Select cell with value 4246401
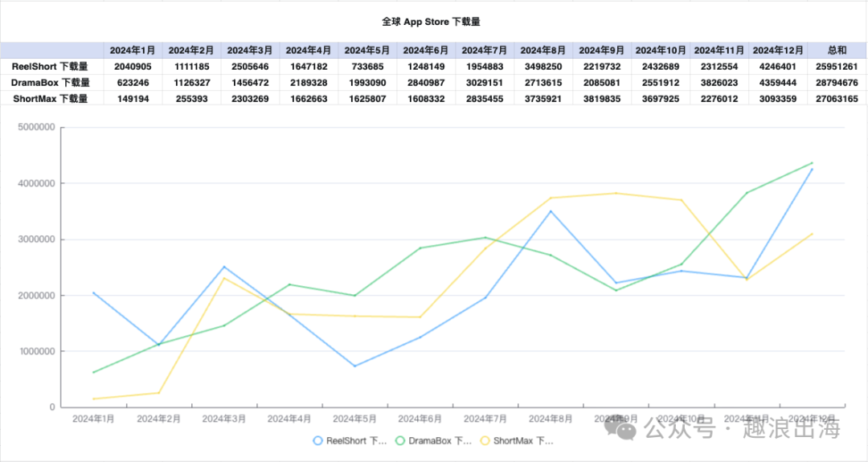Screen dimensions: 868x462 778,67
